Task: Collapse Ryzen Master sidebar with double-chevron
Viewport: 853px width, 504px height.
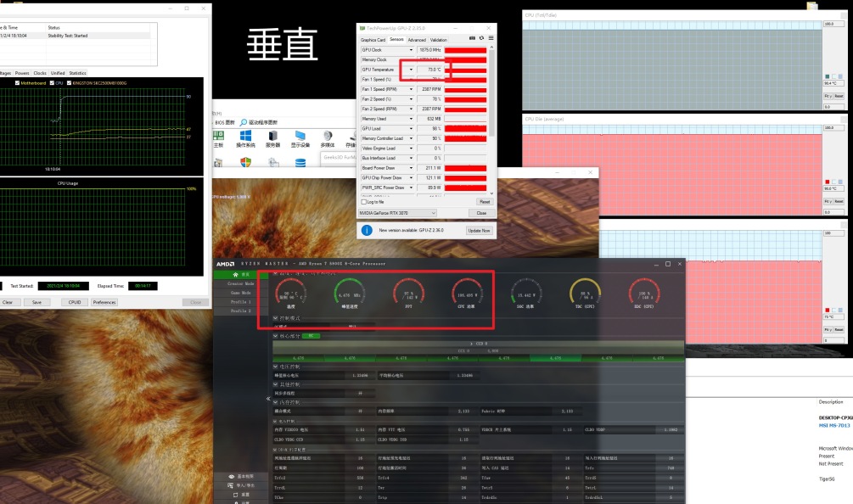Action: click(x=268, y=399)
